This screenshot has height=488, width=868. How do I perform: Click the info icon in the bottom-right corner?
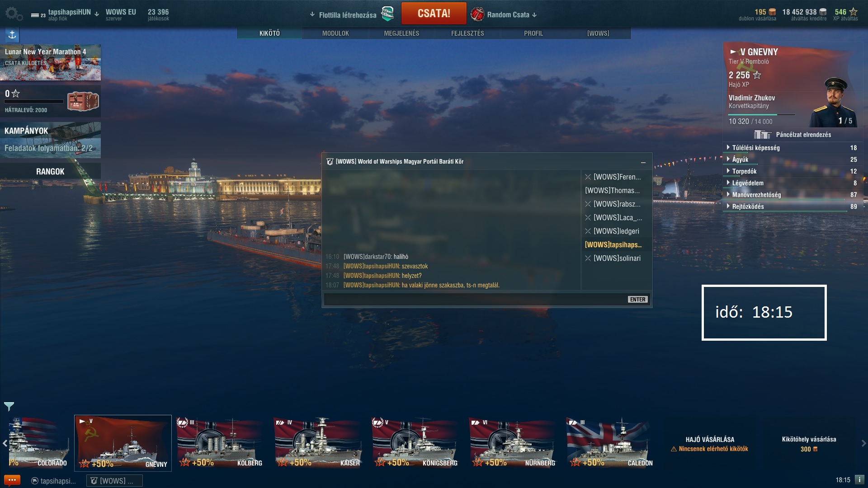(859, 480)
